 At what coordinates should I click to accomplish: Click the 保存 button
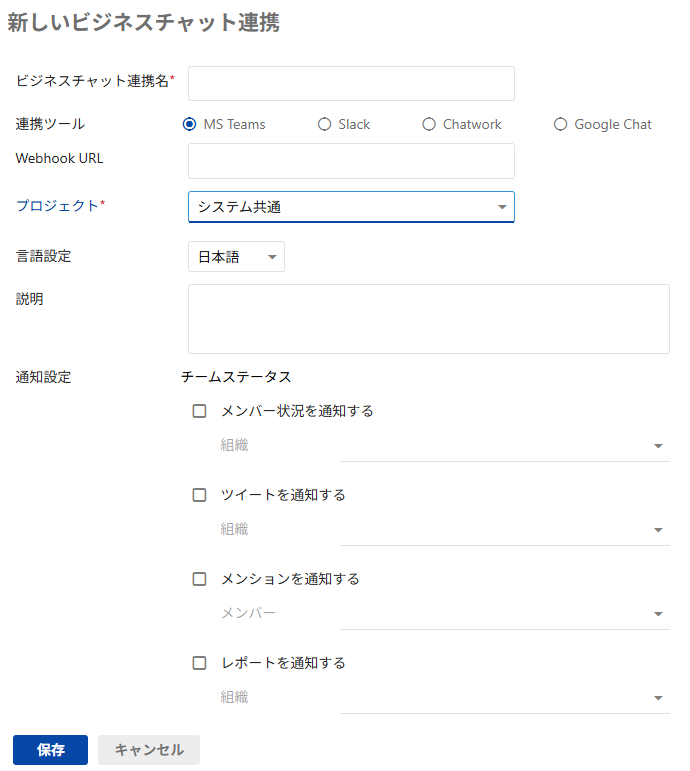(x=51, y=750)
